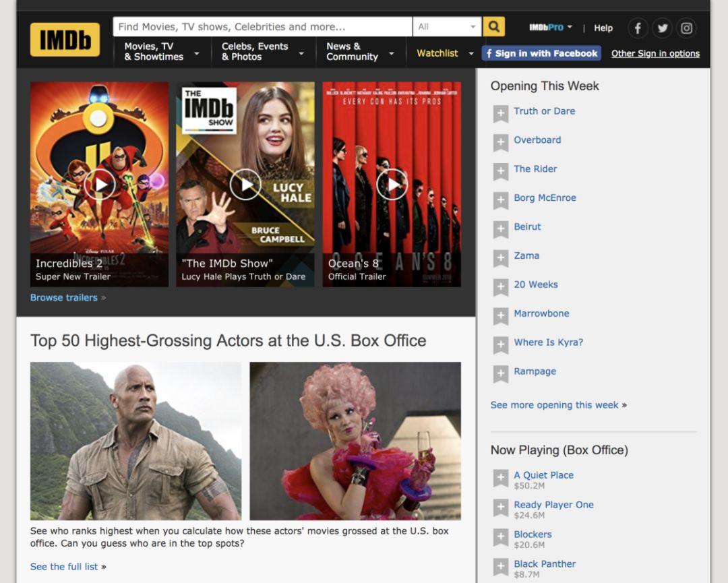Add The Rider to watchlist
728x583 pixels.
click(x=500, y=171)
